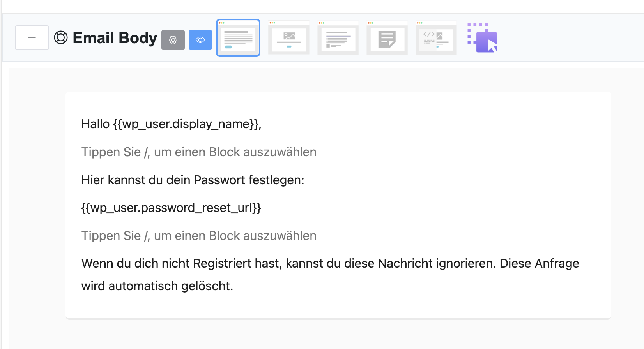Image resolution: width=644 pixels, height=349 pixels.
Task: Choose the HTML code template icon
Action: pyautogui.click(x=436, y=38)
